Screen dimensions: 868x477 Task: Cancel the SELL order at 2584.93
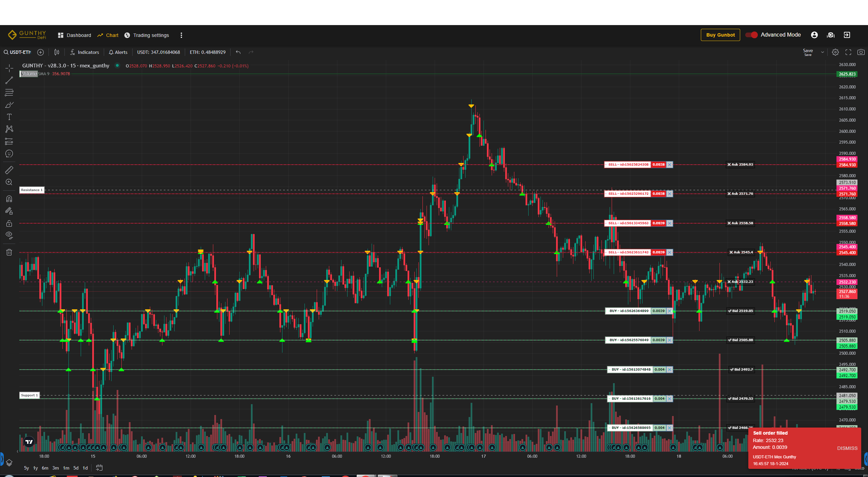pos(670,165)
